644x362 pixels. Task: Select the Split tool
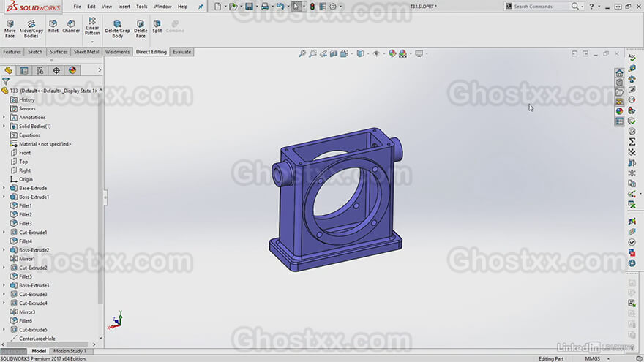157,26
